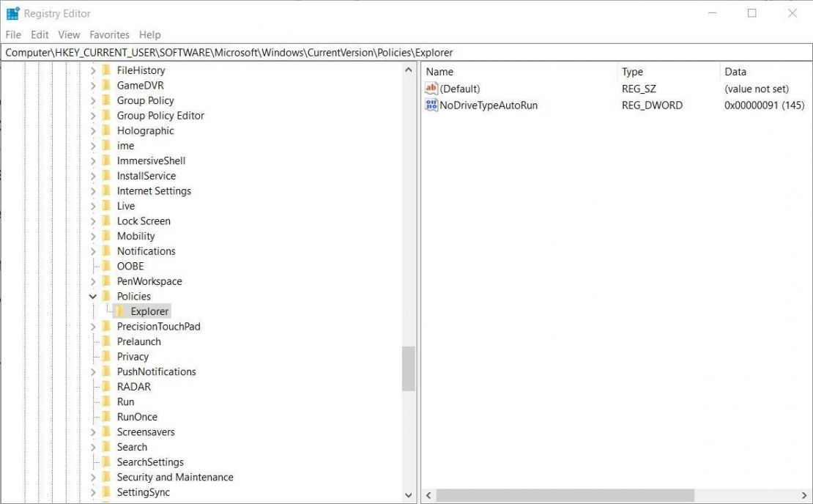Click the Registry Editor title bar icon
The image size is (813, 504).
coord(12,12)
